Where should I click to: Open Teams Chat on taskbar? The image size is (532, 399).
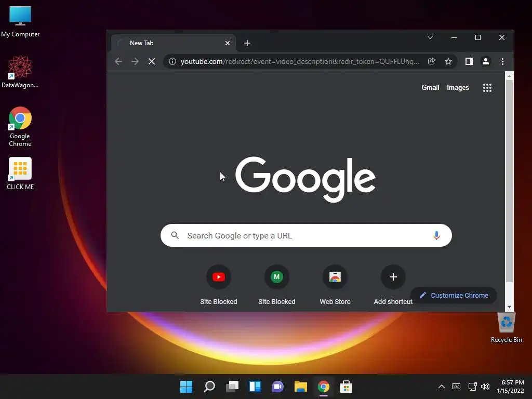click(278, 387)
